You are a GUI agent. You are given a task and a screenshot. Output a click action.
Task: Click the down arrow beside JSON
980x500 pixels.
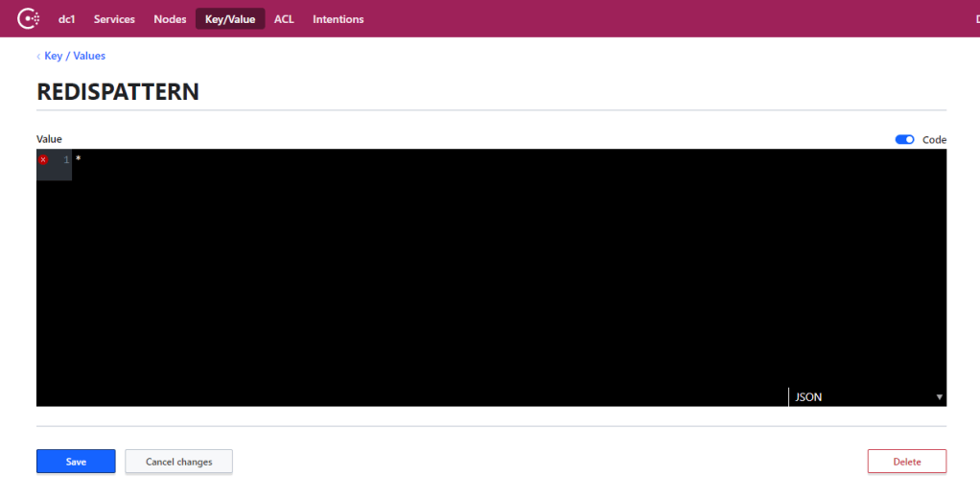click(939, 397)
